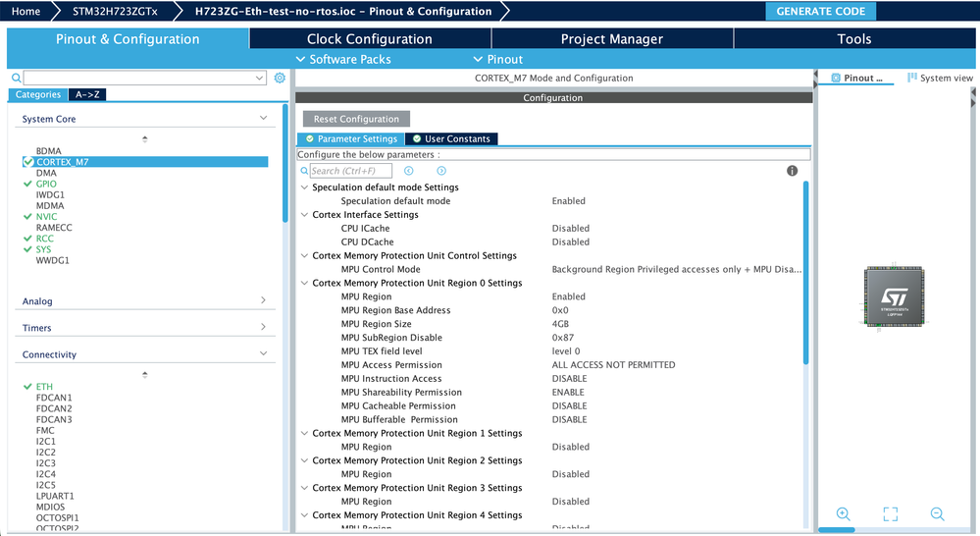Viewport: 980px width, 536px height.
Task: Jump to previous parameter search result
Action: click(408, 171)
